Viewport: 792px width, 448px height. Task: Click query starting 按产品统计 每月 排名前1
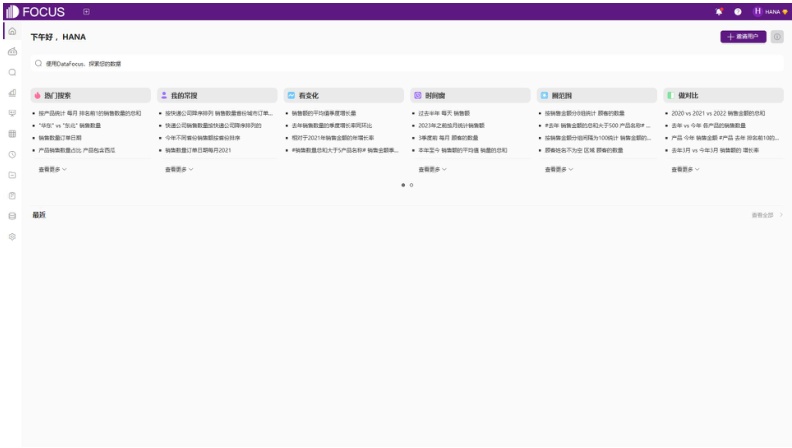(90, 114)
